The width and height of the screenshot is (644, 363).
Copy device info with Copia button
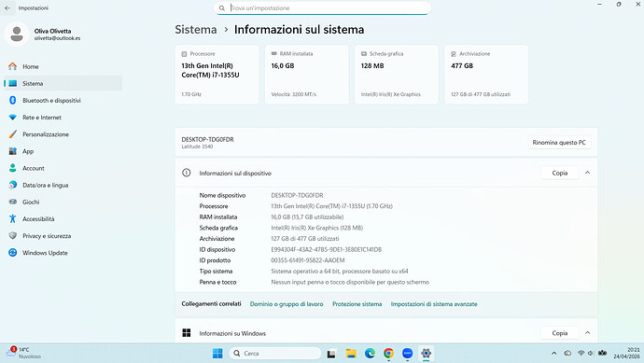(560, 173)
